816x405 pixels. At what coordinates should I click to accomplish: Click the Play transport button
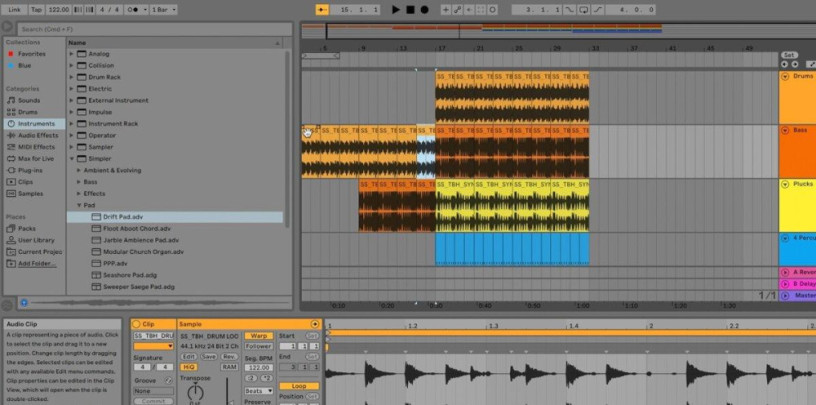point(396,9)
